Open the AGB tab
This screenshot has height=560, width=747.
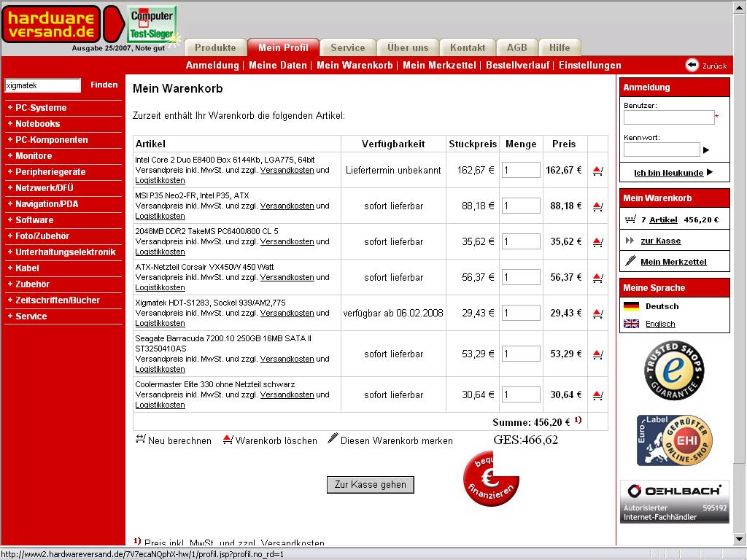517,47
